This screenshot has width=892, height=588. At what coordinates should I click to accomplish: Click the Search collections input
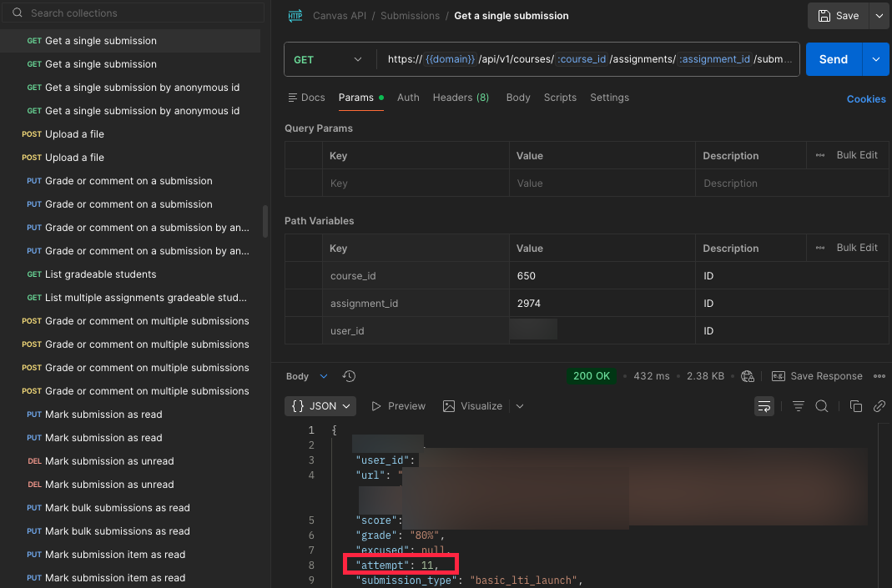point(134,13)
